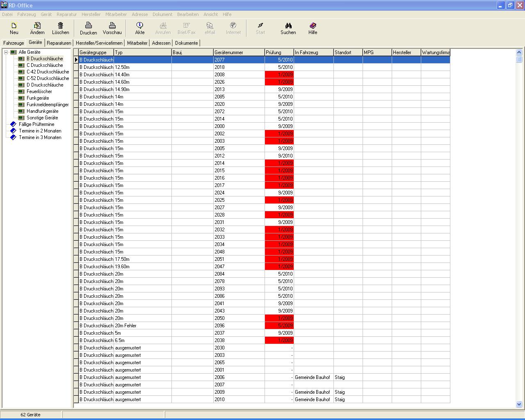Click the Ändern edit icon
The height and width of the screenshot is (420, 525).
pyautogui.click(x=37, y=25)
